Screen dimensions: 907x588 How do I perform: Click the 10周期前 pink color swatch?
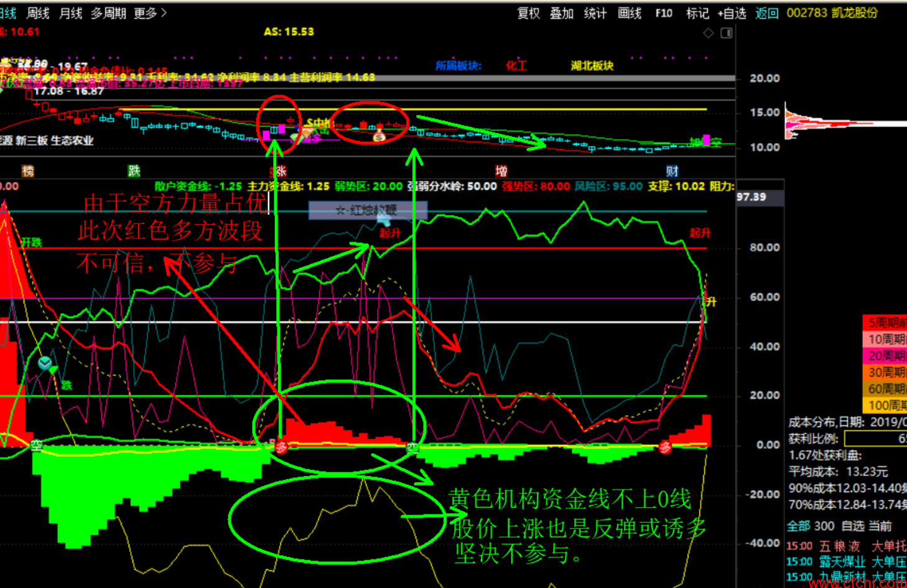click(885, 339)
